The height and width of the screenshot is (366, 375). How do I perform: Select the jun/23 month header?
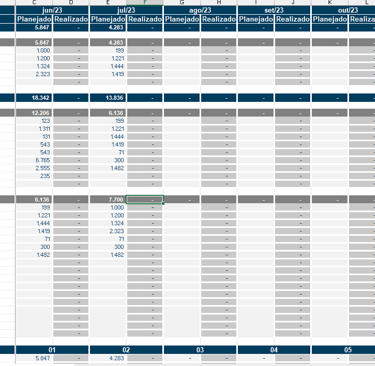point(52,10)
